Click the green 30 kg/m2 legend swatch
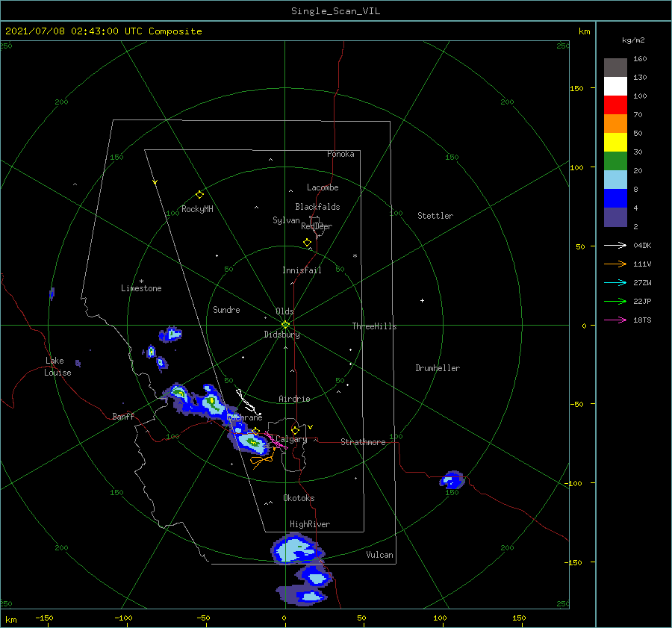This screenshot has width=672, height=628. click(x=615, y=161)
